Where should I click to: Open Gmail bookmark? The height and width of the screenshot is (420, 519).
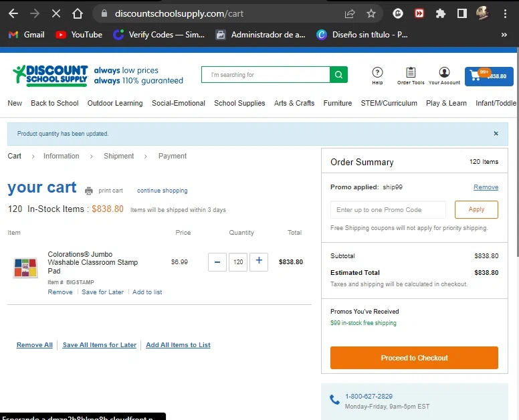pyautogui.click(x=27, y=35)
